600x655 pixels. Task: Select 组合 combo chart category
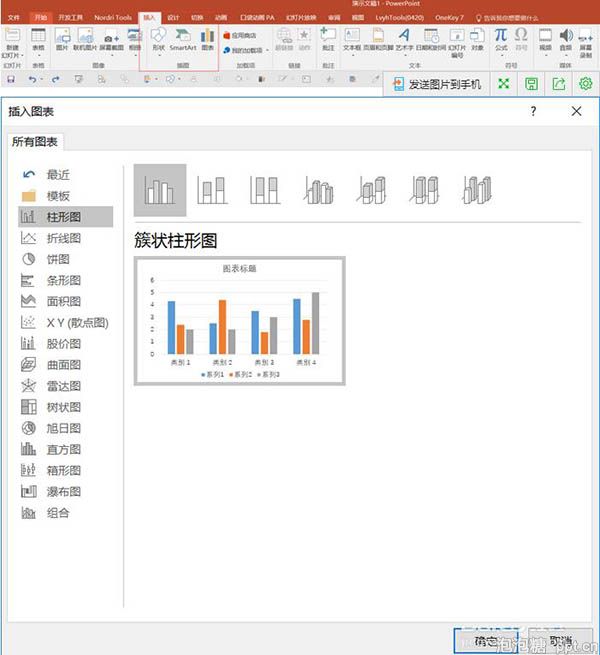pyautogui.click(x=66, y=513)
